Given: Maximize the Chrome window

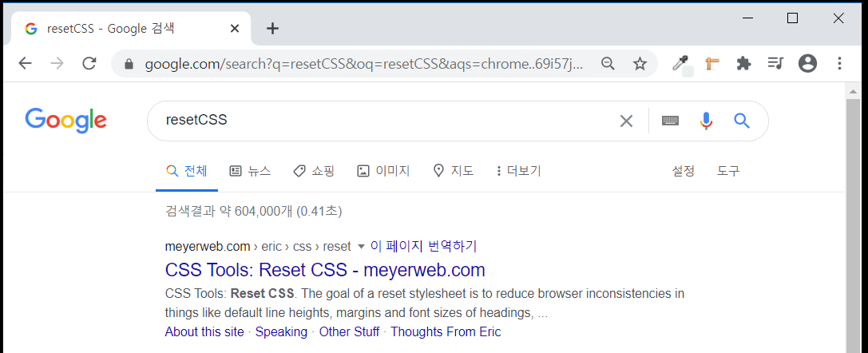Looking at the screenshot, I should pos(792,18).
